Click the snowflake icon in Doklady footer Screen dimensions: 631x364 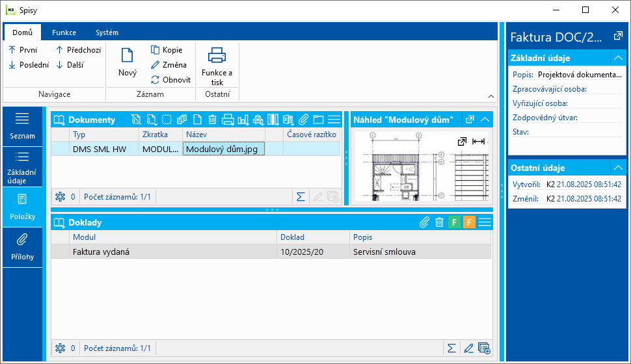click(60, 348)
